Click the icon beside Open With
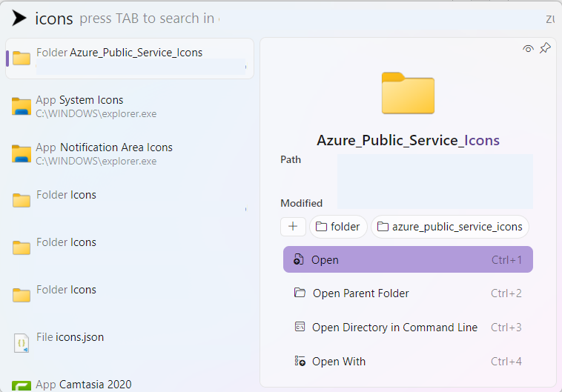The width and height of the screenshot is (562, 392). 300,361
